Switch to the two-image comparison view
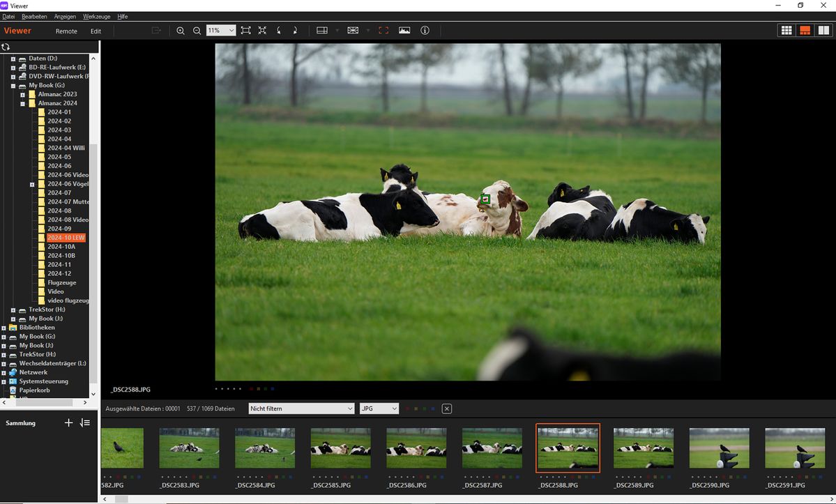This screenshot has height=504, width=836. click(824, 30)
